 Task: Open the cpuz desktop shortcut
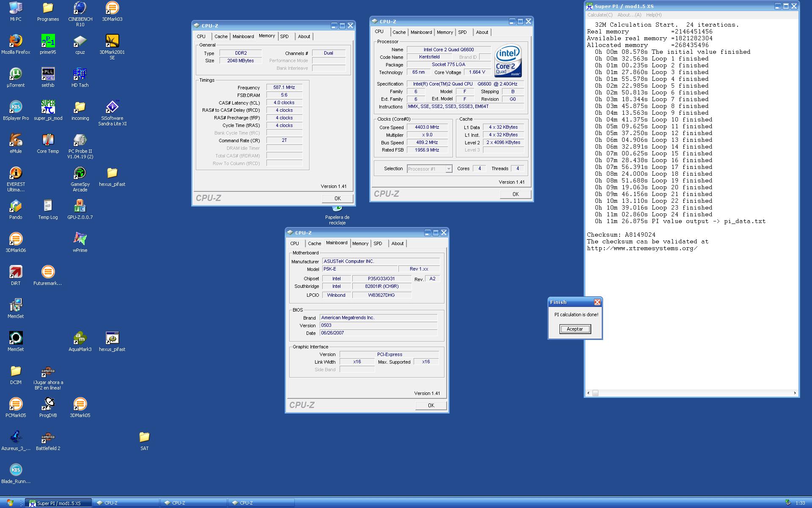[x=80, y=41]
